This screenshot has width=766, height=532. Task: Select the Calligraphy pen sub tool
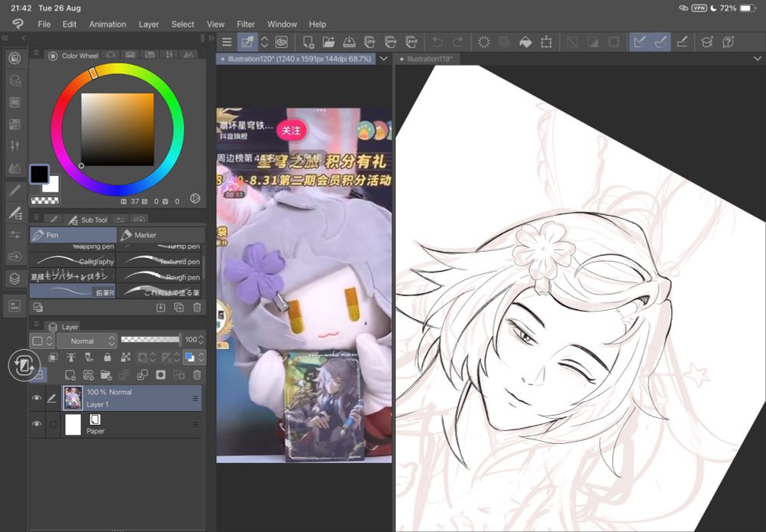(x=72, y=261)
